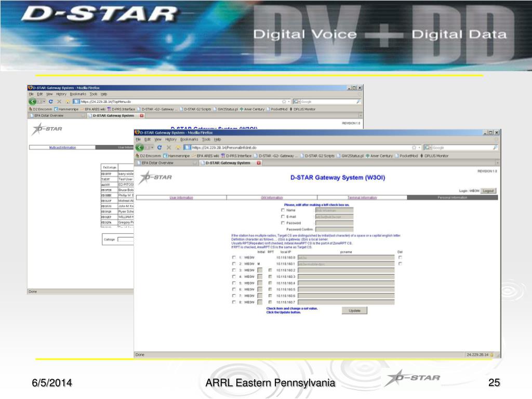This screenshot has width=532, height=399.
Task: Open EPA ARES wiki bookmark in front window
Action: pyautogui.click(x=206, y=156)
